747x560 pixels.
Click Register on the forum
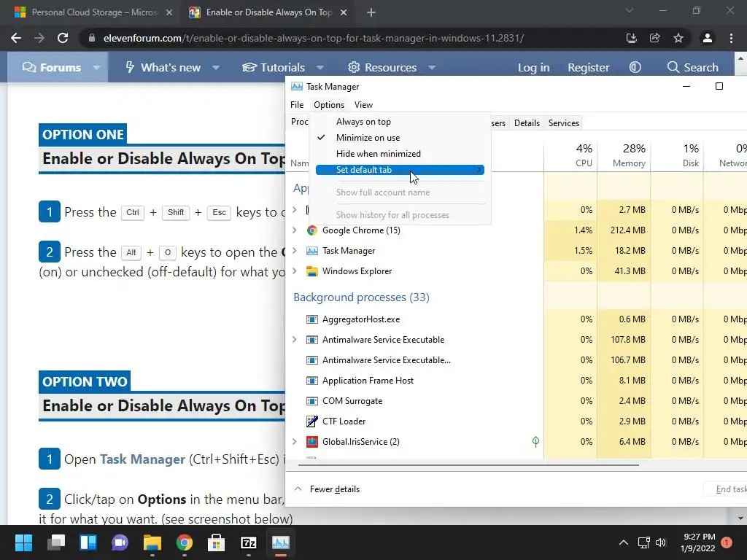(589, 68)
